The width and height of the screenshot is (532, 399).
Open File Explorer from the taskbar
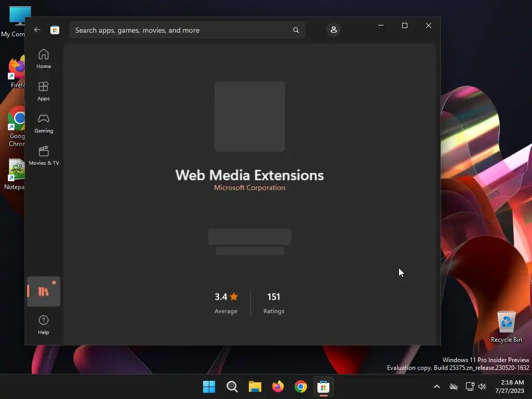(255, 387)
